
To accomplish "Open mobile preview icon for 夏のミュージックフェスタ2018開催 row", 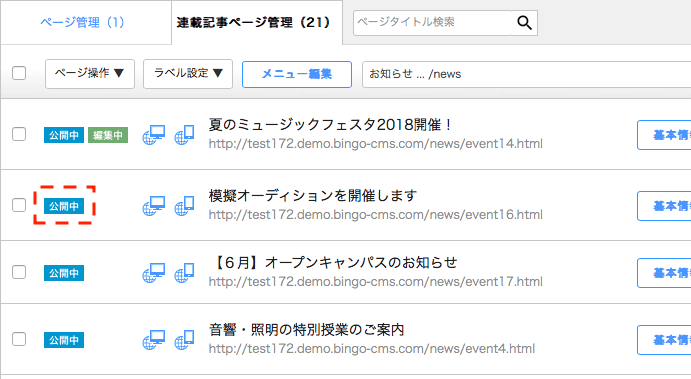I will click(185, 135).
